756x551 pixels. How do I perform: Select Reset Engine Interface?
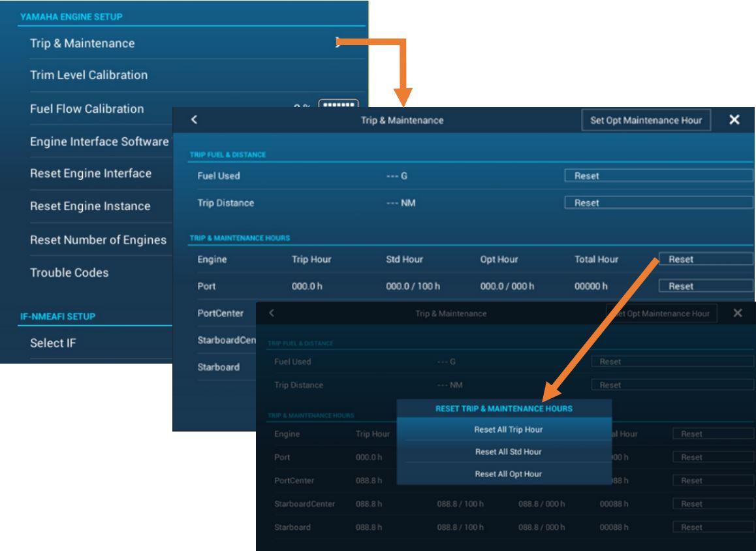coord(91,174)
